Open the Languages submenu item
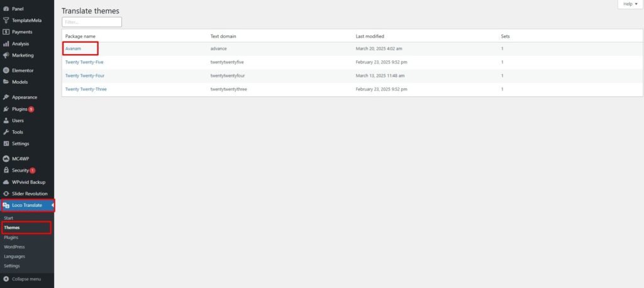The image size is (644, 288). (14, 257)
